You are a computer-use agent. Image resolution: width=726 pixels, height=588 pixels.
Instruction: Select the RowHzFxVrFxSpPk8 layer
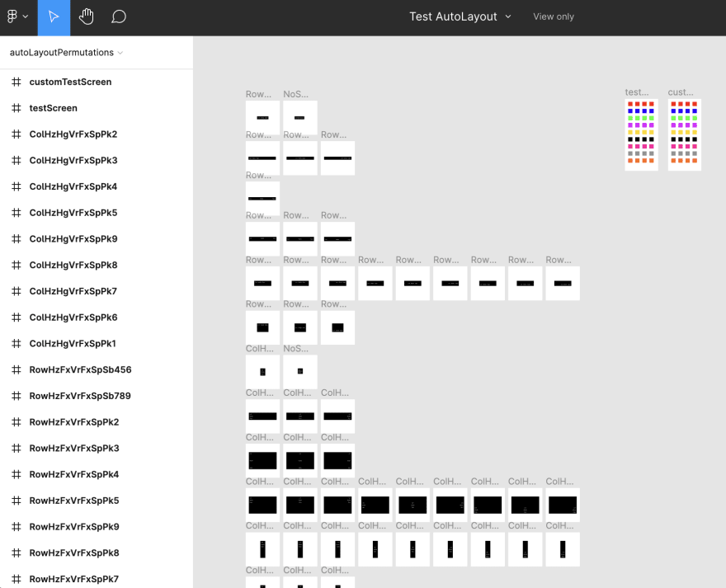pos(97,553)
